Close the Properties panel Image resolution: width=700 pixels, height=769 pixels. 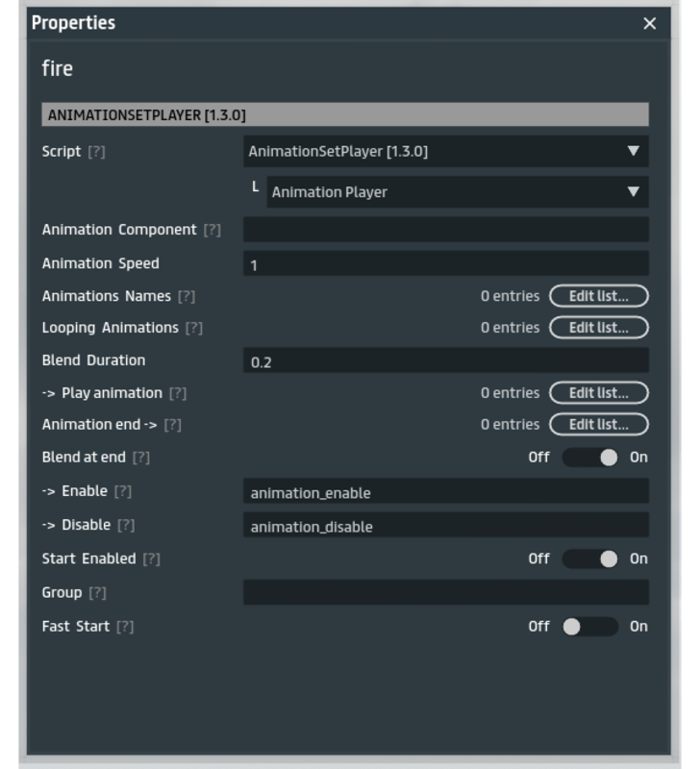[x=650, y=23]
